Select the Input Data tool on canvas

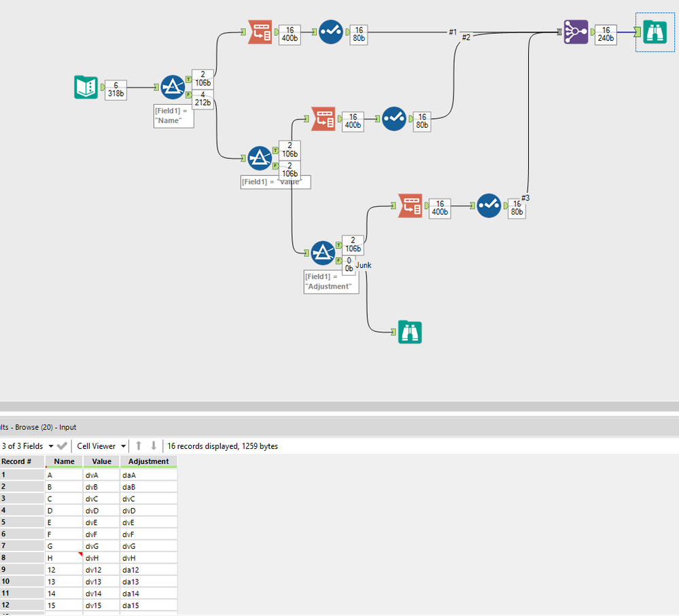click(86, 87)
